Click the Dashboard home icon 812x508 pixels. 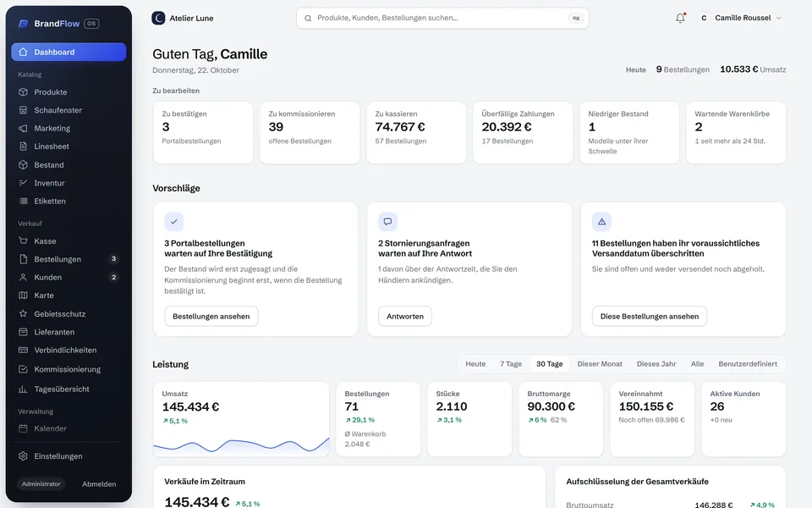click(x=23, y=52)
